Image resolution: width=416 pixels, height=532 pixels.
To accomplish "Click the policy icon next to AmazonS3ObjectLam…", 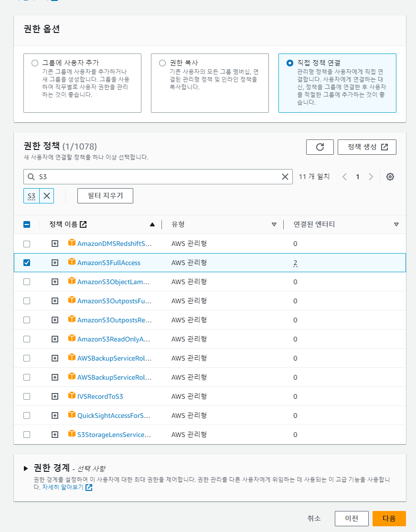I will click(x=72, y=281).
